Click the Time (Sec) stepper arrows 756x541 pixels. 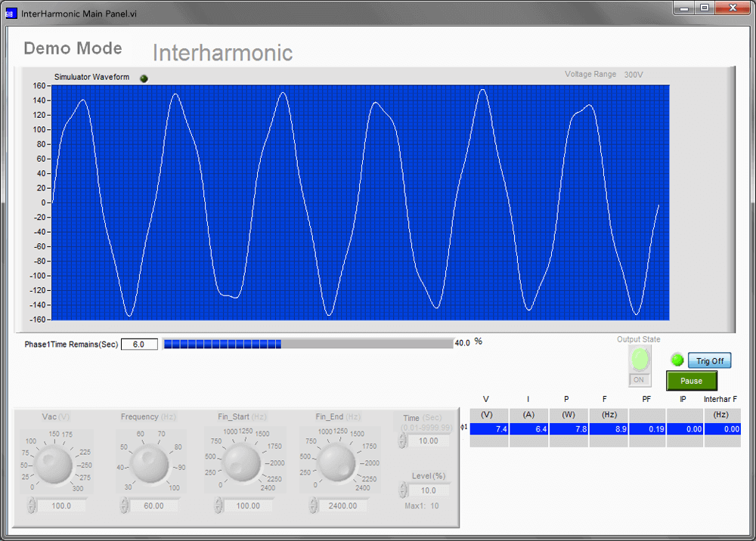tap(402, 441)
